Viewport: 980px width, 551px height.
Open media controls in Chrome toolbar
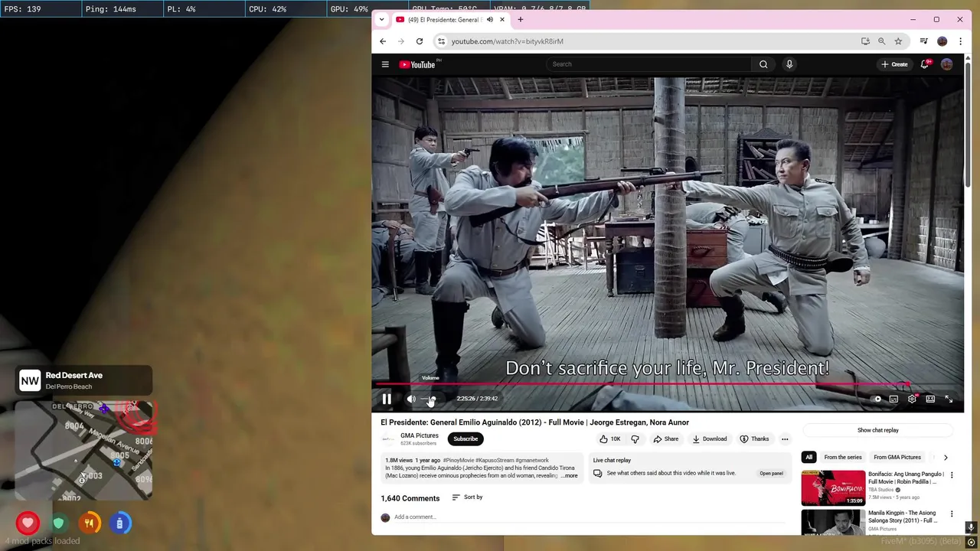[x=924, y=41]
